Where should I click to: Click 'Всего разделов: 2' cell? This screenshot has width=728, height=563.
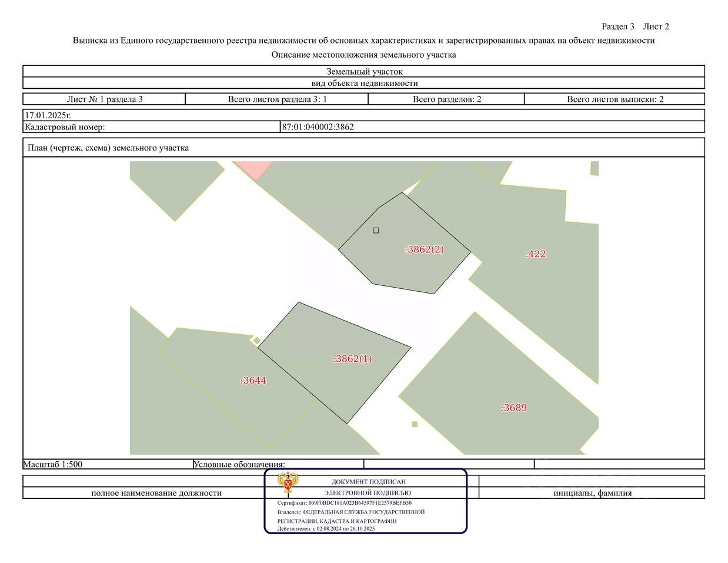[446, 99]
